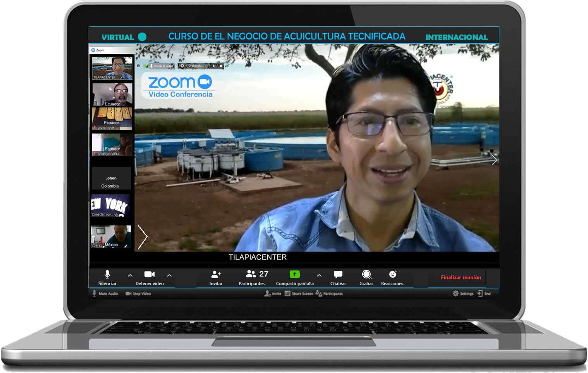Click the course title 'CURSO DE EL NEGOCIO'
The width and height of the screenshot is (588, 373).
pos(287,36)
